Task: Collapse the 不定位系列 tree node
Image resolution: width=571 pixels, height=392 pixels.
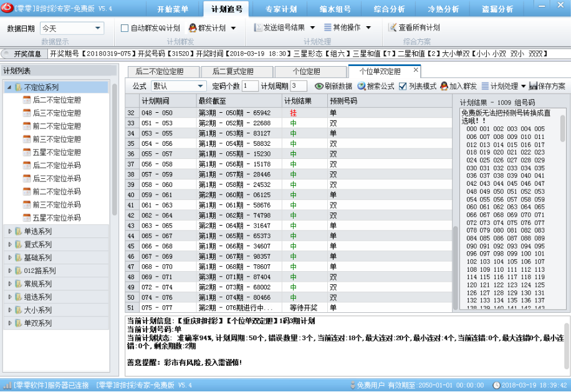Action: pyautogui.click(x=9, y=87)
